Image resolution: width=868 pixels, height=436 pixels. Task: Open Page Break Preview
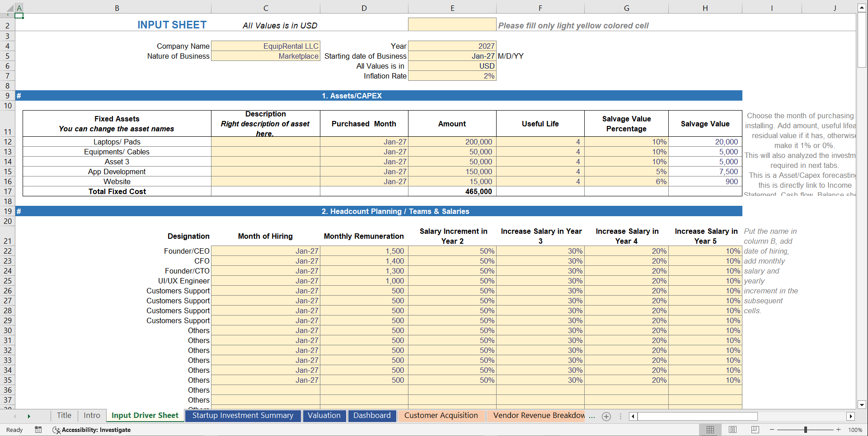pyautogui.click(x=755, y=430)
